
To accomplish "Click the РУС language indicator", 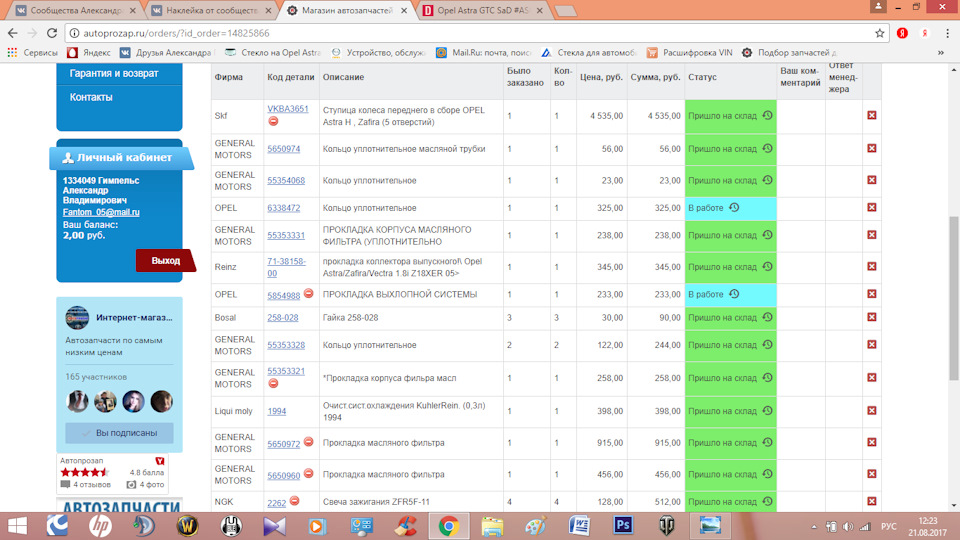I will tap(889, 527).
